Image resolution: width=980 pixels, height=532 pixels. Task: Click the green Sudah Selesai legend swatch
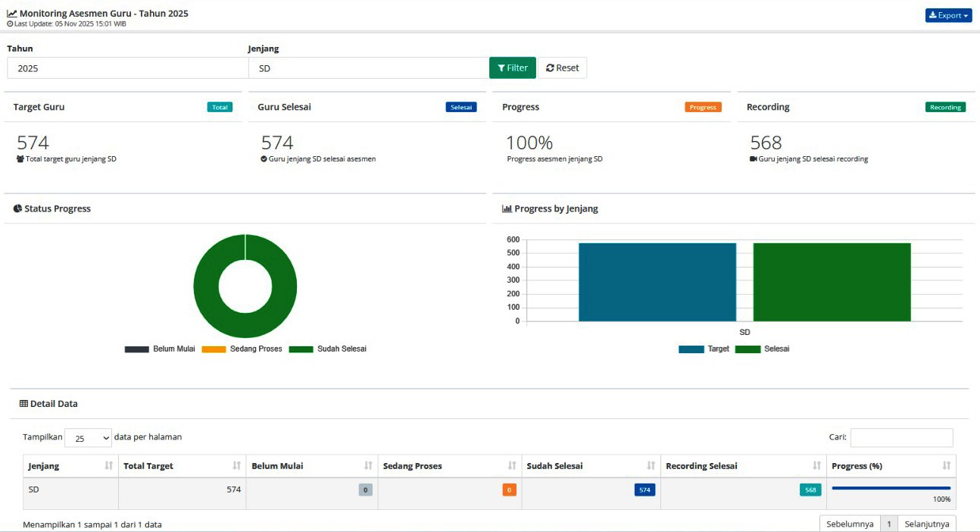[x=301, y=349]
